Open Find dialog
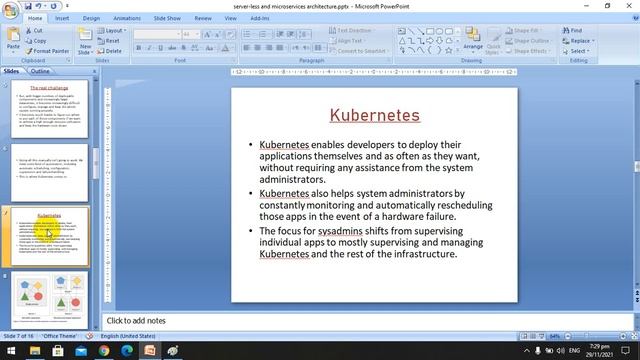This screenshot has height=360, width=640. [572, 31]
